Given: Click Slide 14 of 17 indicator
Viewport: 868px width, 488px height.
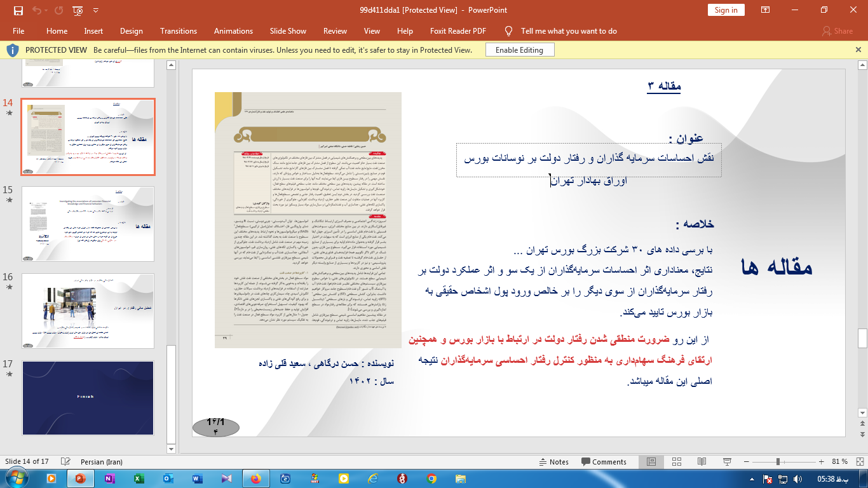Looking at the screenshot, I should click(27, 462).
